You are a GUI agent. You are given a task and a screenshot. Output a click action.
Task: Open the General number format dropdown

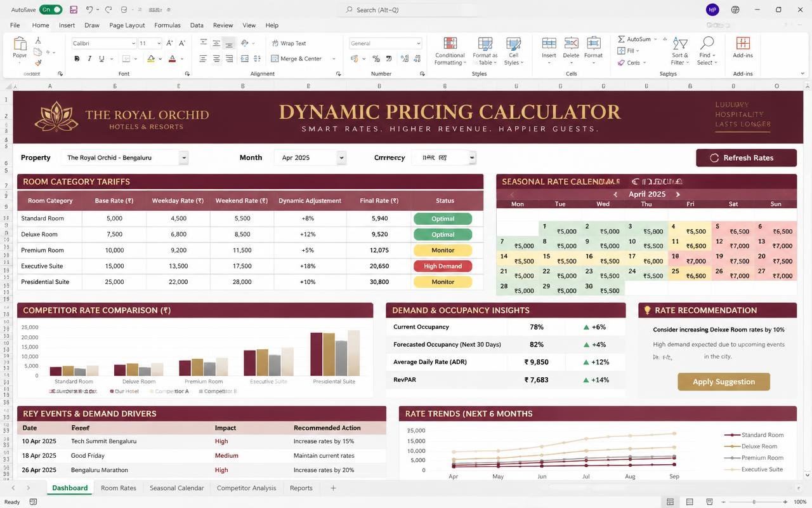pos(385,43)
